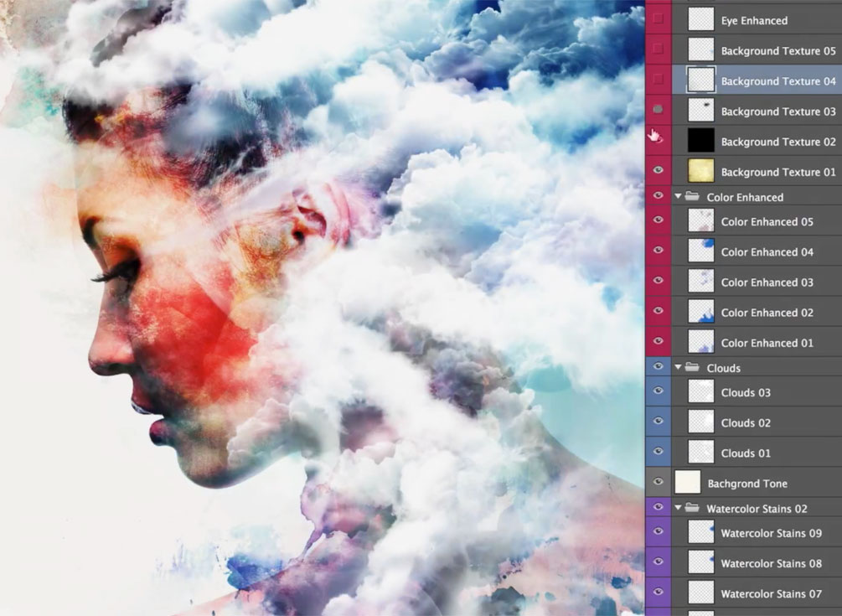
Task: Select 'Background Texture 04' layer name
Action: pos(778,81)
